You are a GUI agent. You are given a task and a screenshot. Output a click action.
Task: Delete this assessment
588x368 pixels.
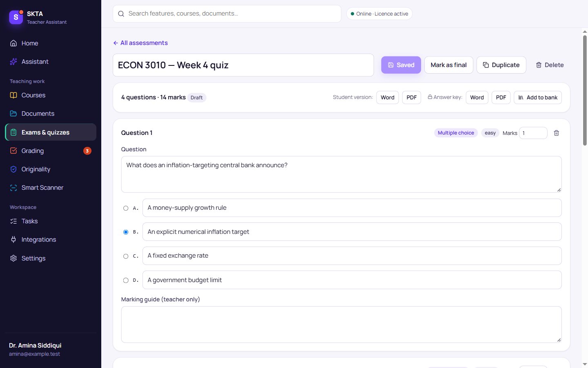point(550,65)
